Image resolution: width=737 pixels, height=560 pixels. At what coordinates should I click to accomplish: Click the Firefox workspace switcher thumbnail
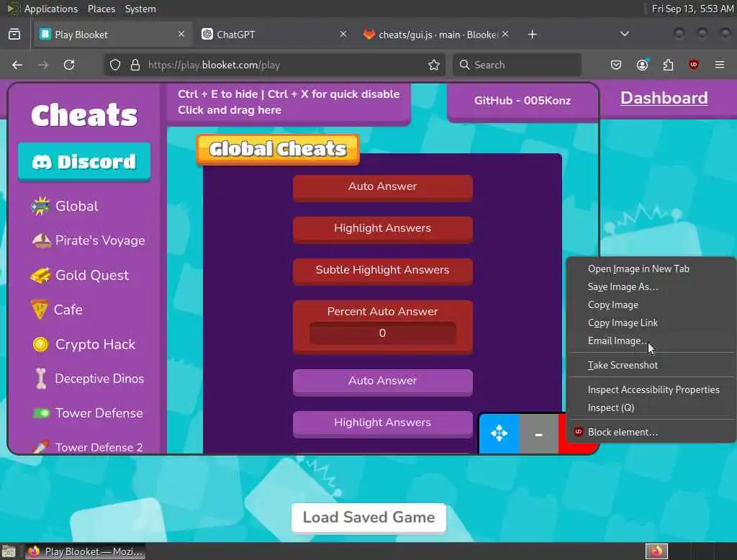coord(656,551)
